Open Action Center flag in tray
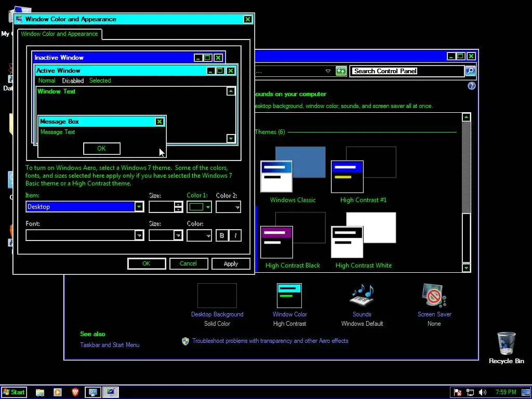This screenshot has width=532, height=399. click(x=458, y=393)
